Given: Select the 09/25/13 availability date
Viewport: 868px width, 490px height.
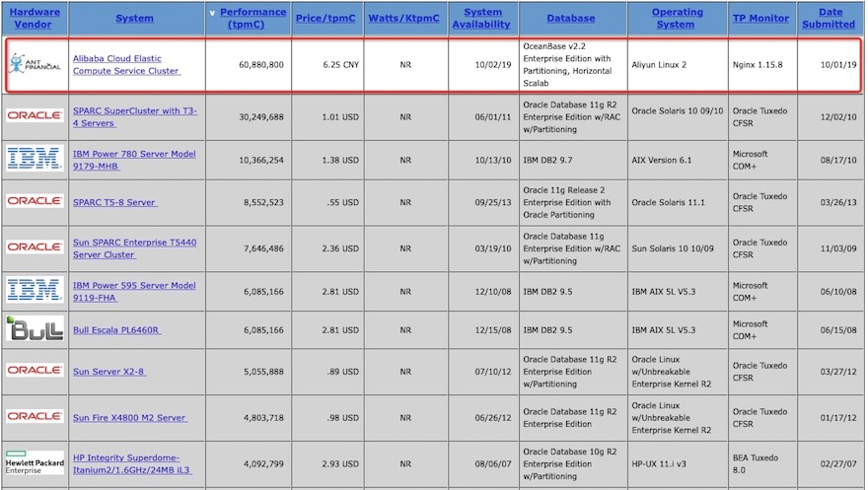Looking at the screenshot, I should (x=492, y=202).
